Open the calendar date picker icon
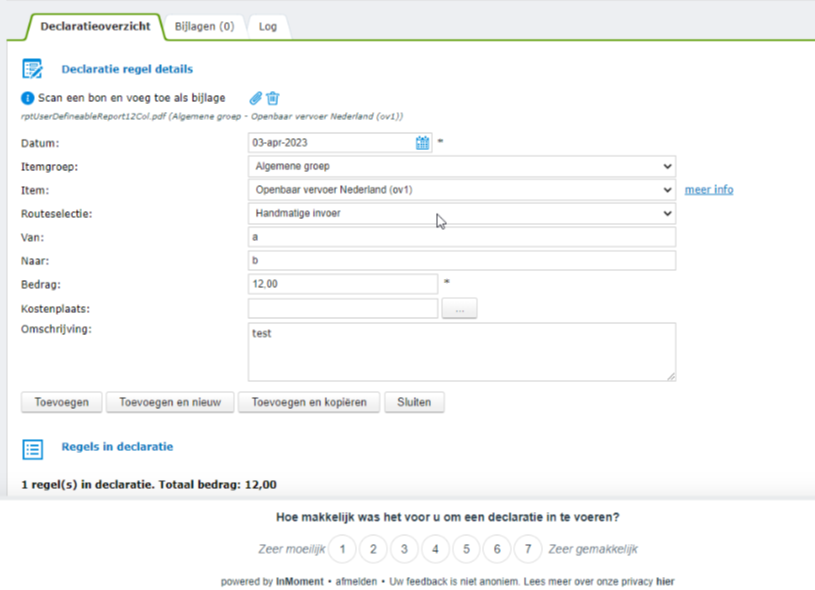Screen dimensions: 815x590 (x=423, y=143)
